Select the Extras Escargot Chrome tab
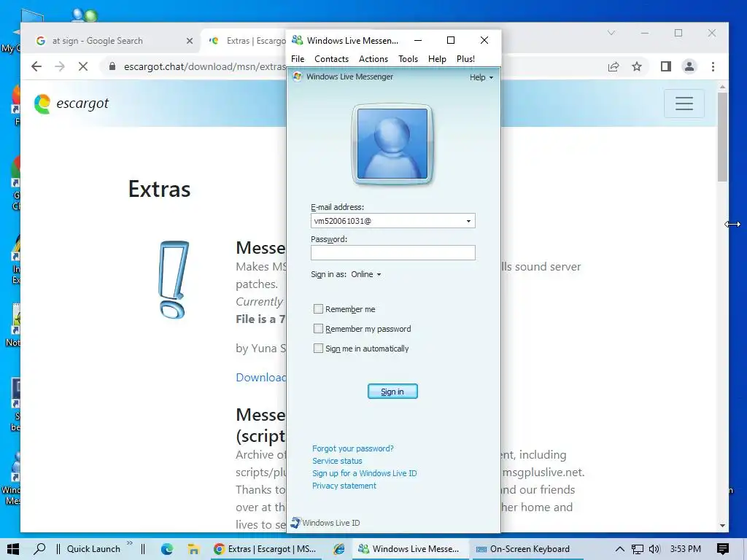The width and height of the screenshot is (747, 560). point(248,41)
